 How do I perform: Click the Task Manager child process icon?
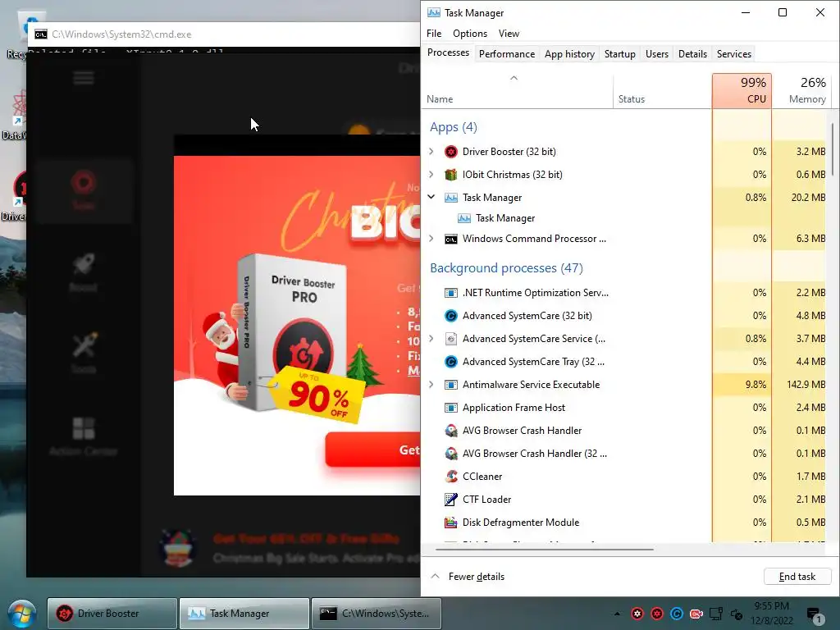(x=464, y=218)
